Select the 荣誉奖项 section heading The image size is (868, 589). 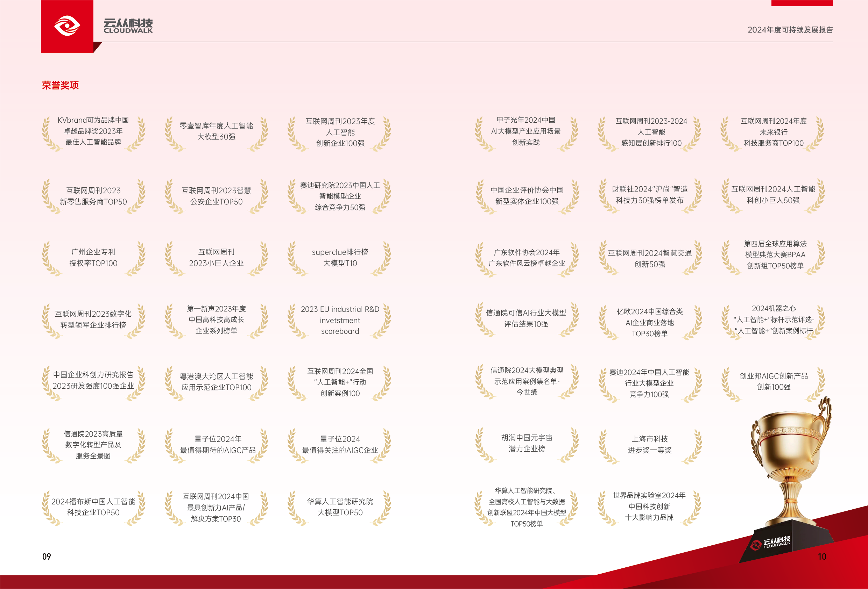point(60,86)
